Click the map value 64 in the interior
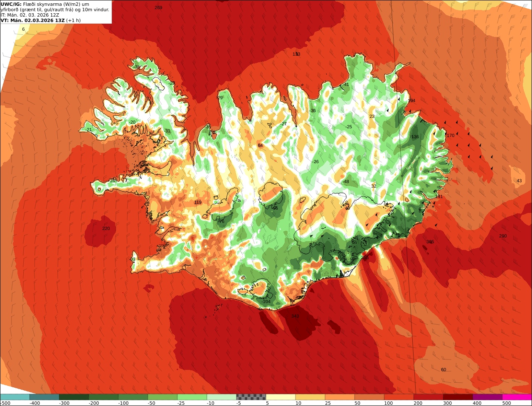Image resolution: width=532 pixels, height=406 pixels. coord(260,145)
